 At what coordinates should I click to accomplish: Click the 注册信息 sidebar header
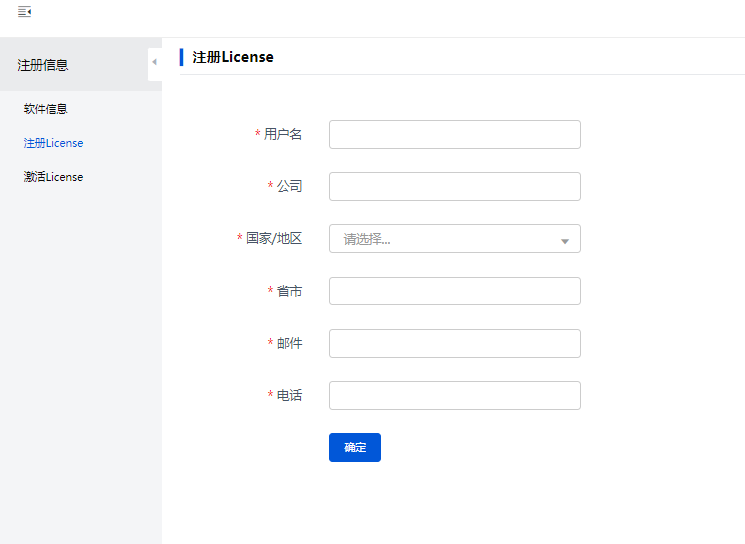coord(43,65)
